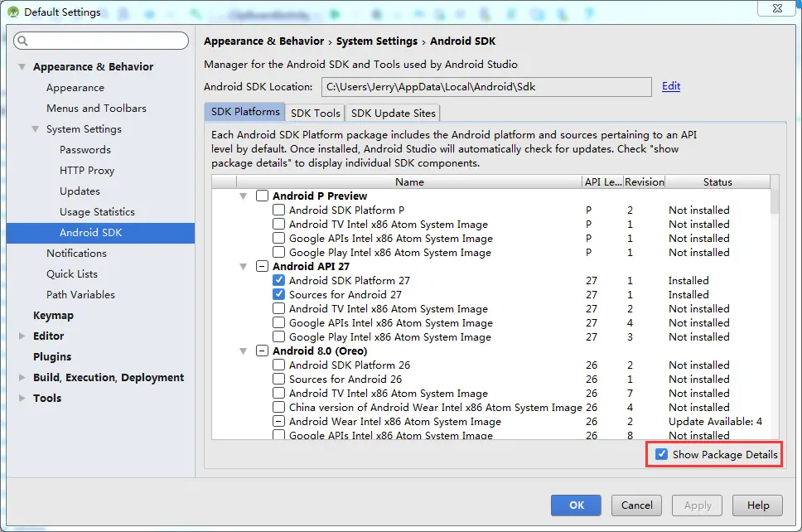This screenshot has width=802, height=532.
Task: Check Android SDK Platform P
Action: 278,210
